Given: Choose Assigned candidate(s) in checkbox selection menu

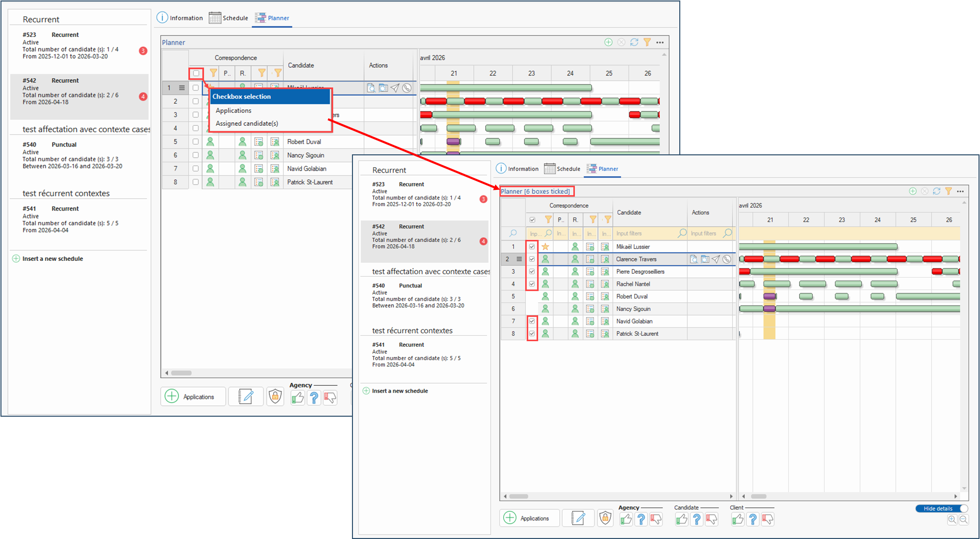Looking at the screenshot, I should (246, 123).
